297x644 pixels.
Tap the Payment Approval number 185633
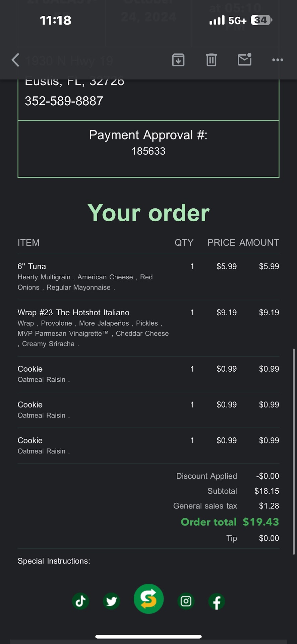point(148,151)
